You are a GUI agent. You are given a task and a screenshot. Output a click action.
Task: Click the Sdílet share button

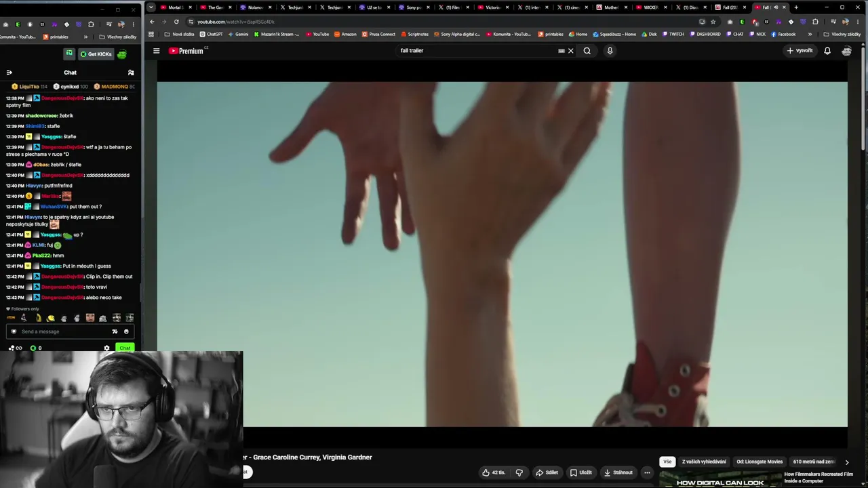point(547,472)
